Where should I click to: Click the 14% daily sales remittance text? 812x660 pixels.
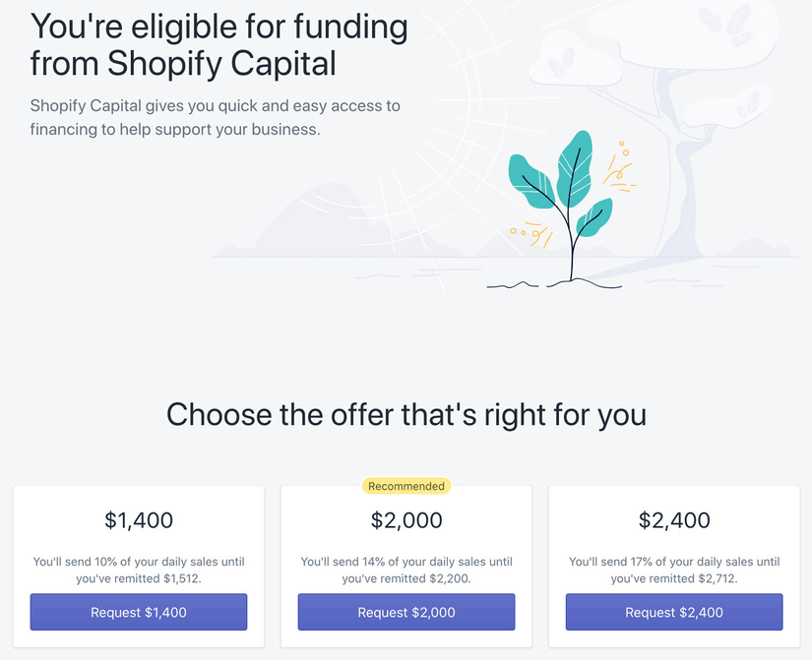click(406, 570)
